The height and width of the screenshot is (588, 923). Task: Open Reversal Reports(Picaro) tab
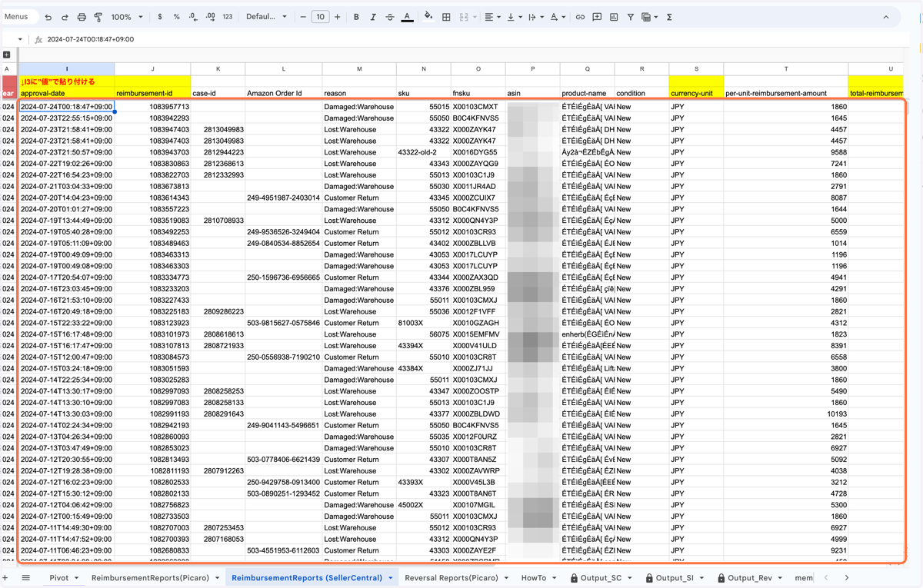click(x=452, y=577)
